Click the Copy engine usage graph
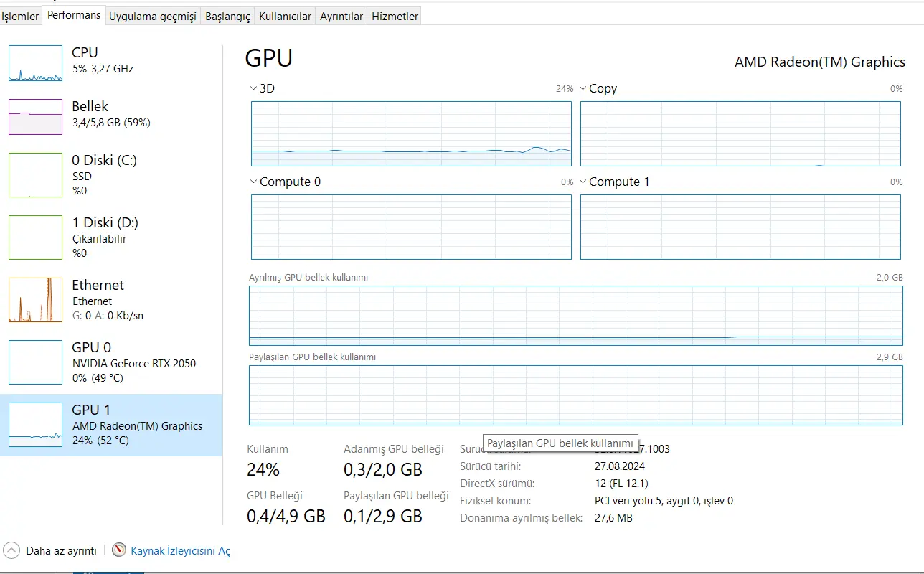The height and width of the screenshot is (574, 924). coord(740,133)
